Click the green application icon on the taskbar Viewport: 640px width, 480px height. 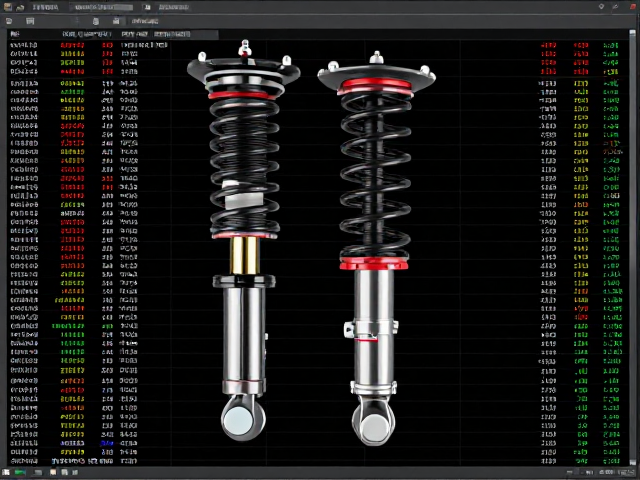20,472
